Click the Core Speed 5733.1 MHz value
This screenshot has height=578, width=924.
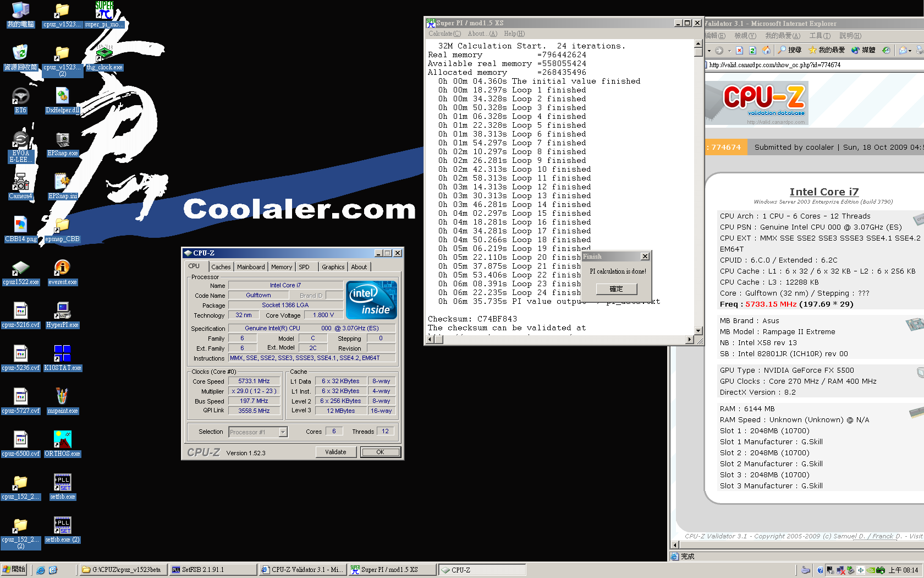coord(254,381)
